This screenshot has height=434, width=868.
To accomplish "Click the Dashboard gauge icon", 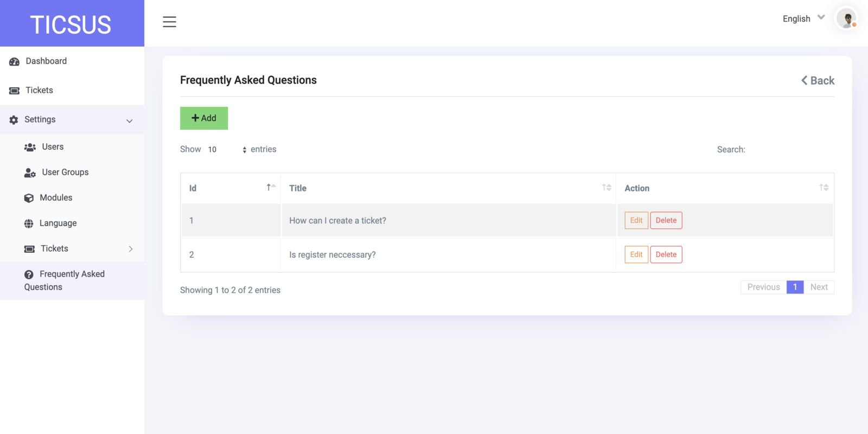I will pyautogui.click(x=15, y=62).
